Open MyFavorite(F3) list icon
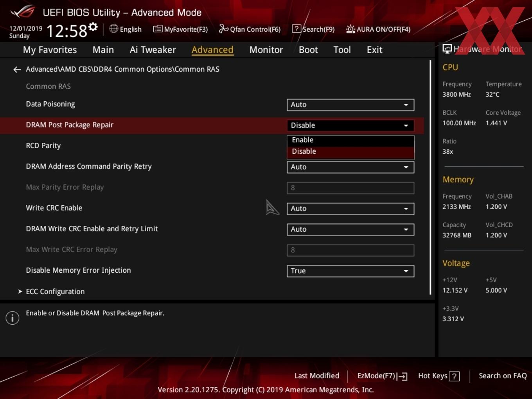 click(x=158, y=29)
